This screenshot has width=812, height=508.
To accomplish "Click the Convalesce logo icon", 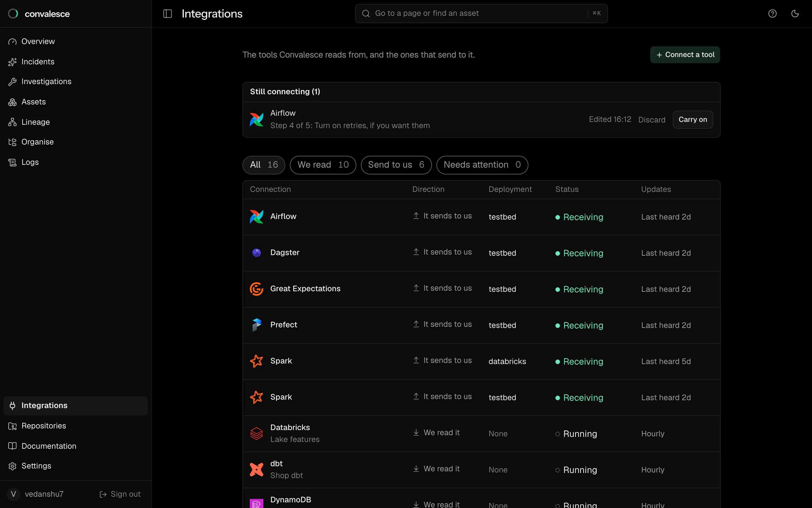I will 13,14.
